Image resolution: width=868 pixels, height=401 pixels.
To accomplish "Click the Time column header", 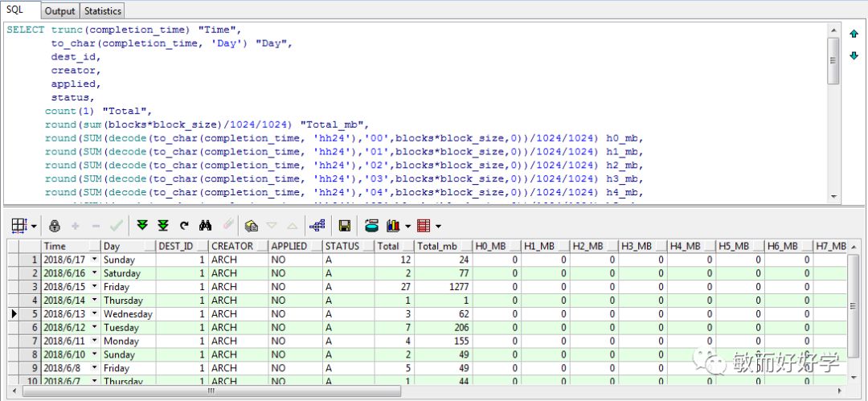I will click(x=71, y=246).
